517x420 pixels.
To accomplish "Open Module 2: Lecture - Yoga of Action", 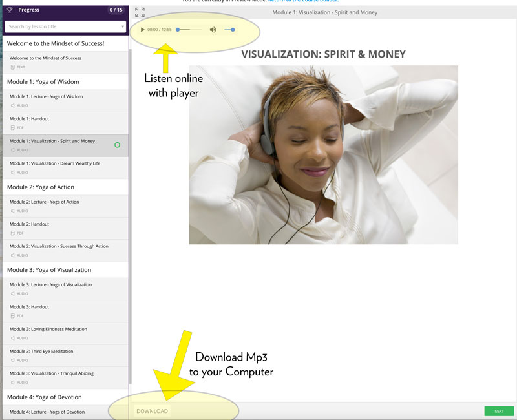I will tap(65, 206).
